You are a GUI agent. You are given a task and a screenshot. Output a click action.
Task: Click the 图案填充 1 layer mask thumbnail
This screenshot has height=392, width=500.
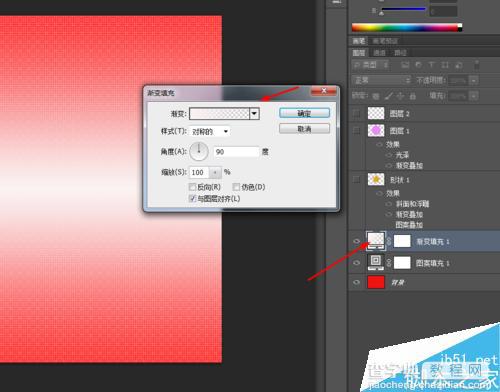(402, 263)
